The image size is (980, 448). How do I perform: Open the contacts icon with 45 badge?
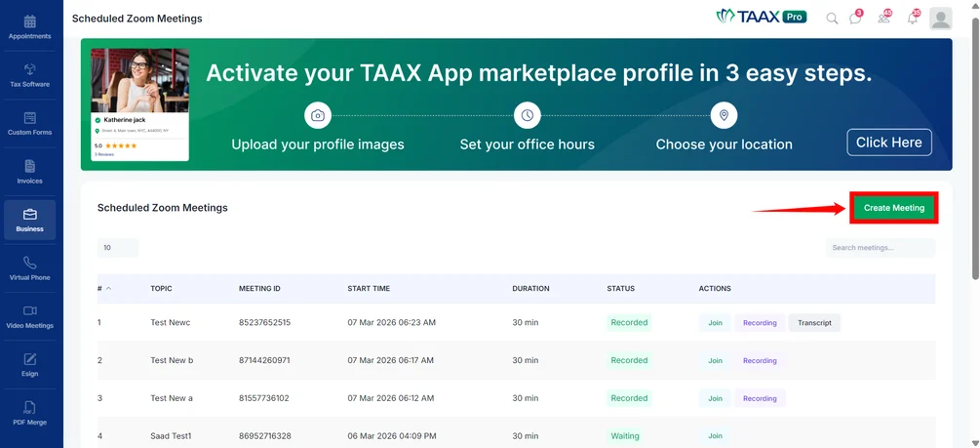[x=883, y=19]
